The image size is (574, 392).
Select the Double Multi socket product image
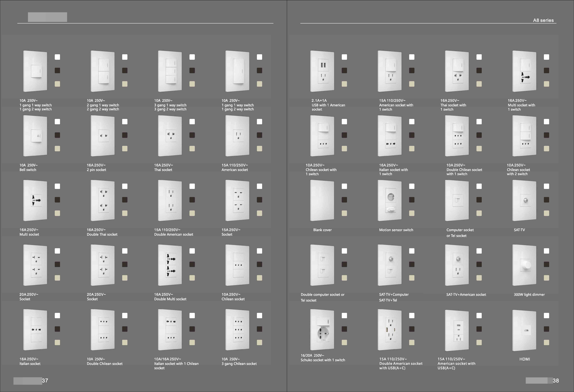pyautogui.click(x=170, y=265)
